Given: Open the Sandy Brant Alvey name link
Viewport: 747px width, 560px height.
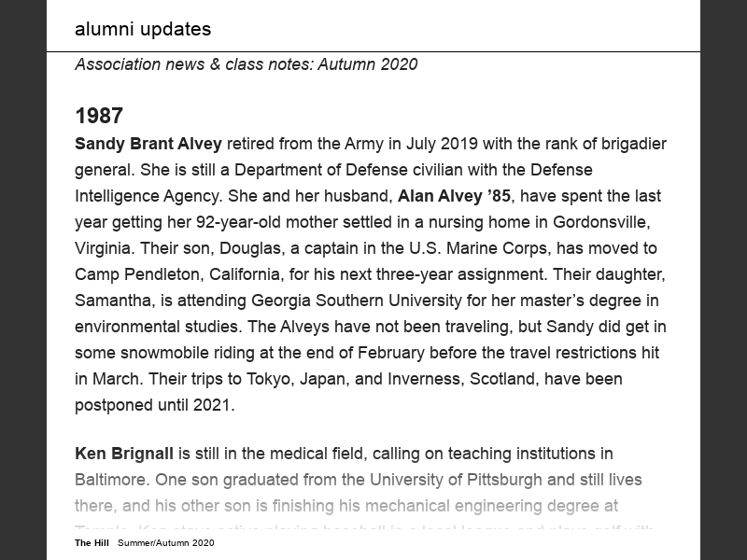Looking at the screenshot, I should pyautogui.click(x=148, y=144).
